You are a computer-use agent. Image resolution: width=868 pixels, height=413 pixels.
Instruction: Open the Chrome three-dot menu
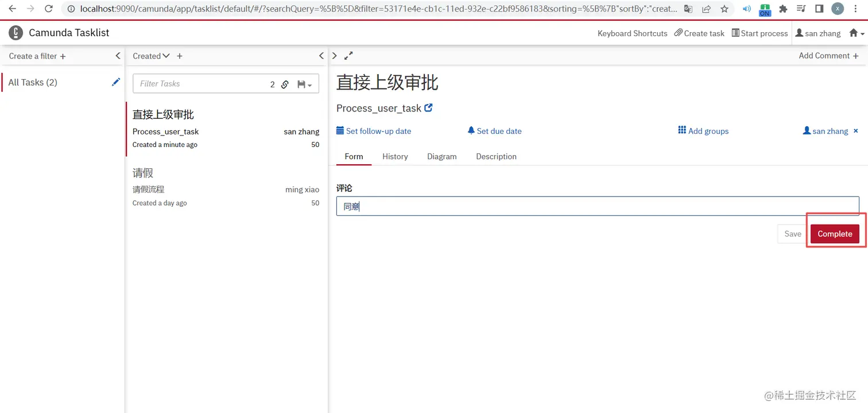856,9
